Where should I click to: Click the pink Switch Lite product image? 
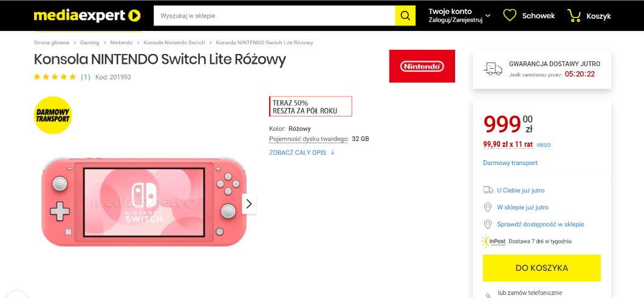click(x=144, y=203)
